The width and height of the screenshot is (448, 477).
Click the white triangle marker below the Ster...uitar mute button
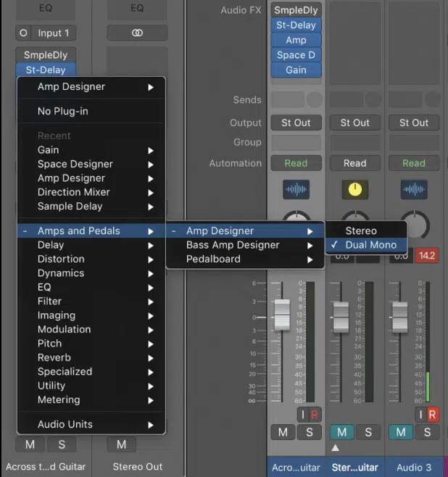(x=335, y=447)
